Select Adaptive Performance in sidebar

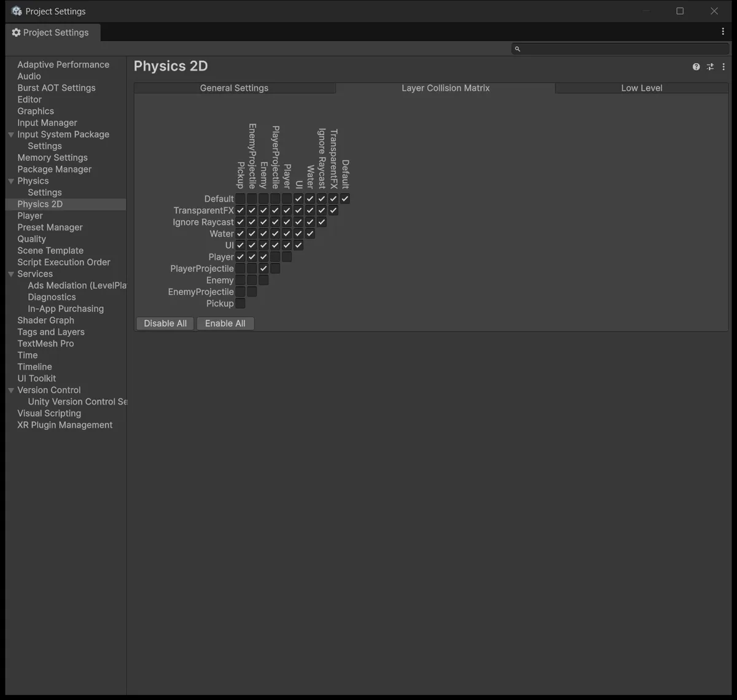[x=63, y=64]
